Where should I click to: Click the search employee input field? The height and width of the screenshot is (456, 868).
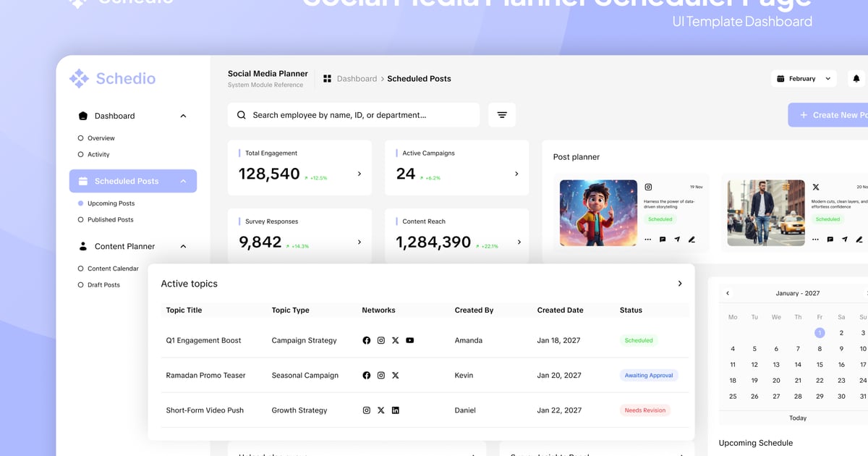pyautogui.click(x=354, y=115)
